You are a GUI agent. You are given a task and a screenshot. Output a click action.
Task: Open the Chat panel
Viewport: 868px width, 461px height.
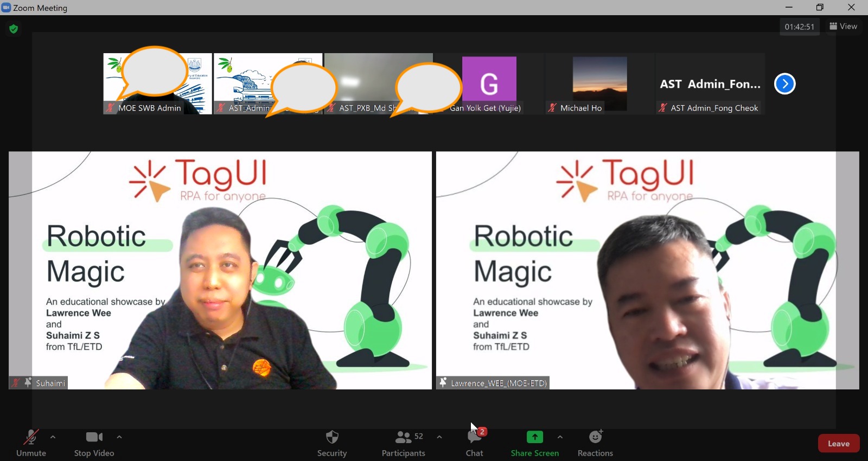click(475, 444)
